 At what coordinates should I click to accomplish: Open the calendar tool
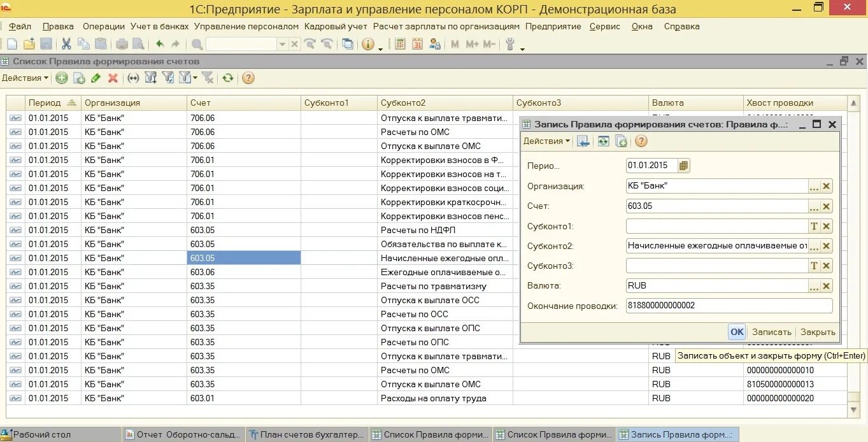pos(417,44)
